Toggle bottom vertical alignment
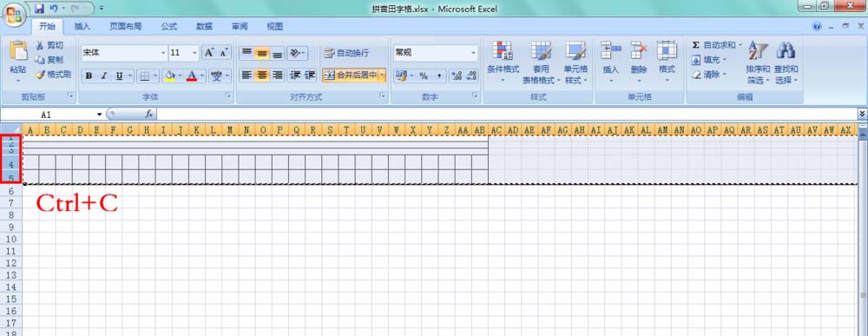The image size is (868, 336). (x=278, y=53)
